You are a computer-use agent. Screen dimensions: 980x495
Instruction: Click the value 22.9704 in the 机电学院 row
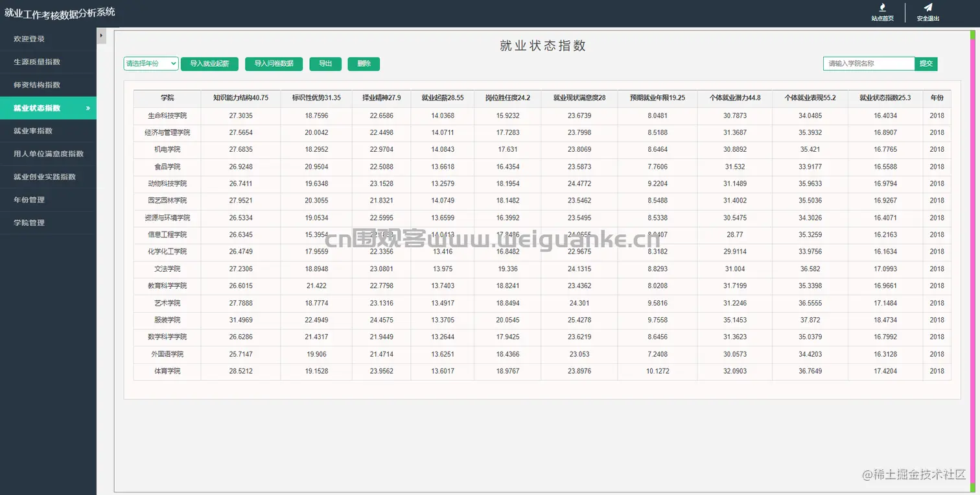click(382, 149)
